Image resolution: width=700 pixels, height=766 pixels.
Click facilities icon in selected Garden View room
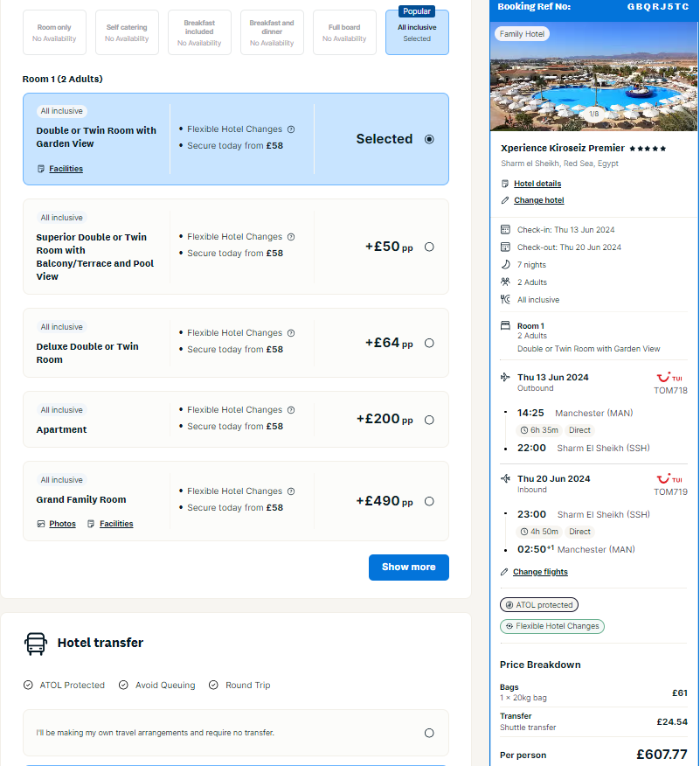tap(41, 169)
